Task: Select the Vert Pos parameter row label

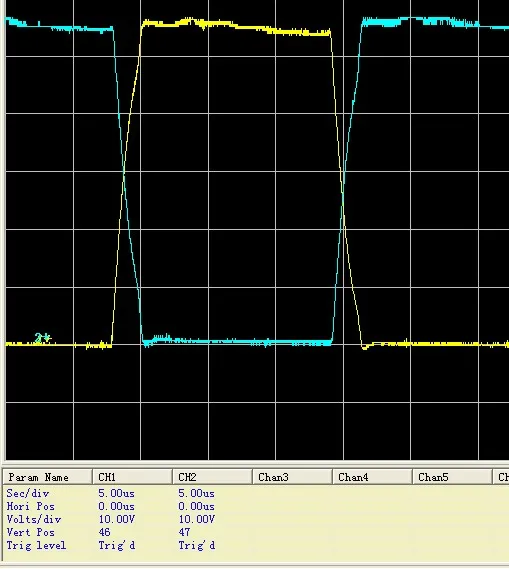Action: pos(30,533)
